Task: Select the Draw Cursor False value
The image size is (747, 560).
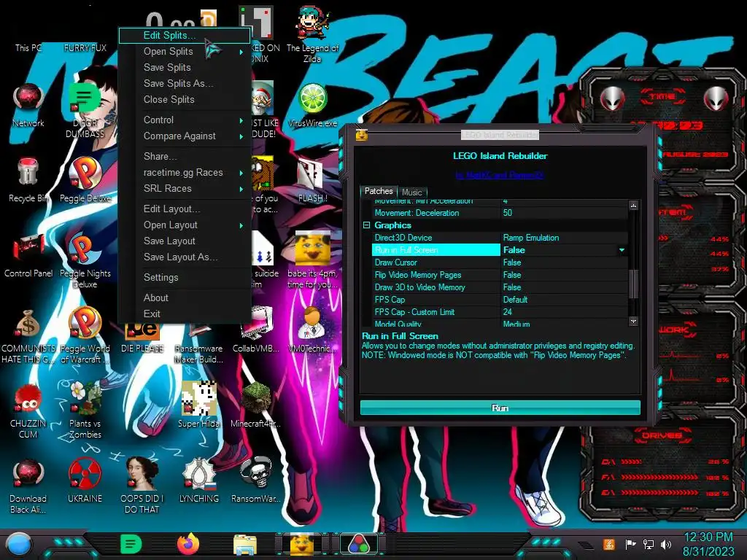Action: click(x=564, y=262)
